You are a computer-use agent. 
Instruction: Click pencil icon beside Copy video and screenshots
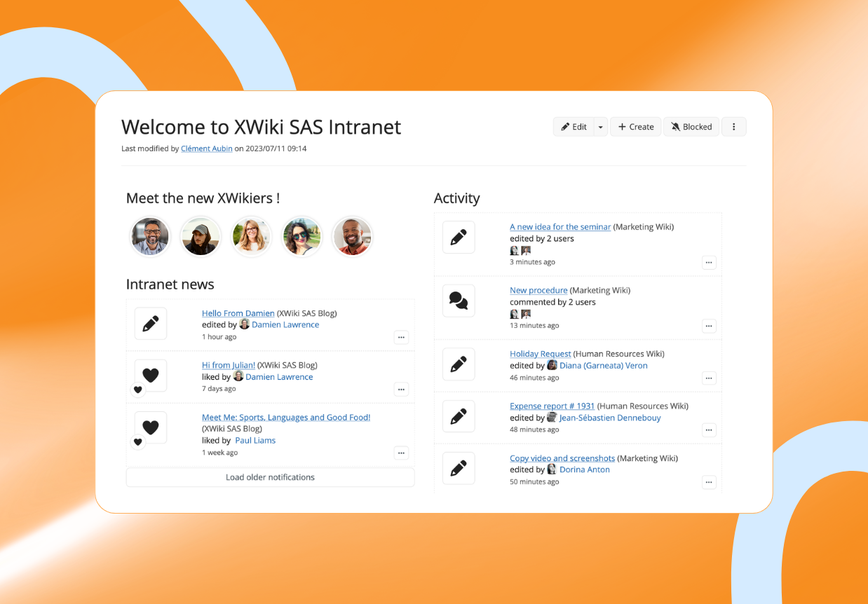[459, 468]
